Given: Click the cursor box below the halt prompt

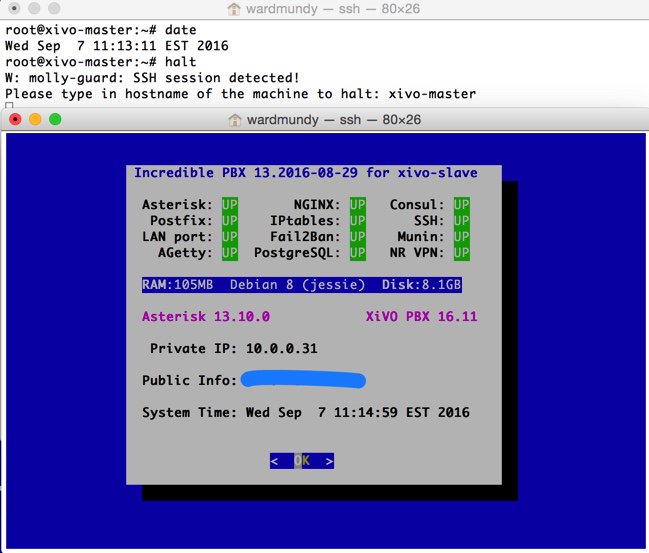Looking at the screenshot, I should click(9, 106).
